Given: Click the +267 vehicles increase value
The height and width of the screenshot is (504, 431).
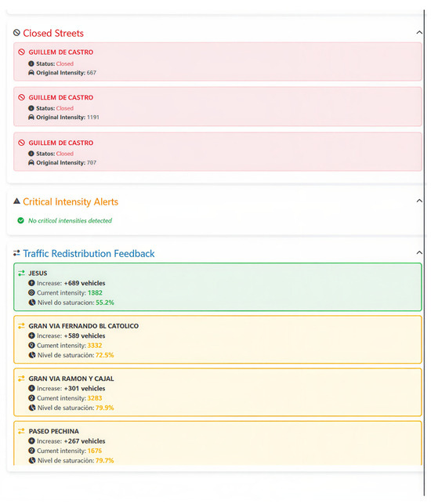Looking at the screenshot, I should [85, 441].
